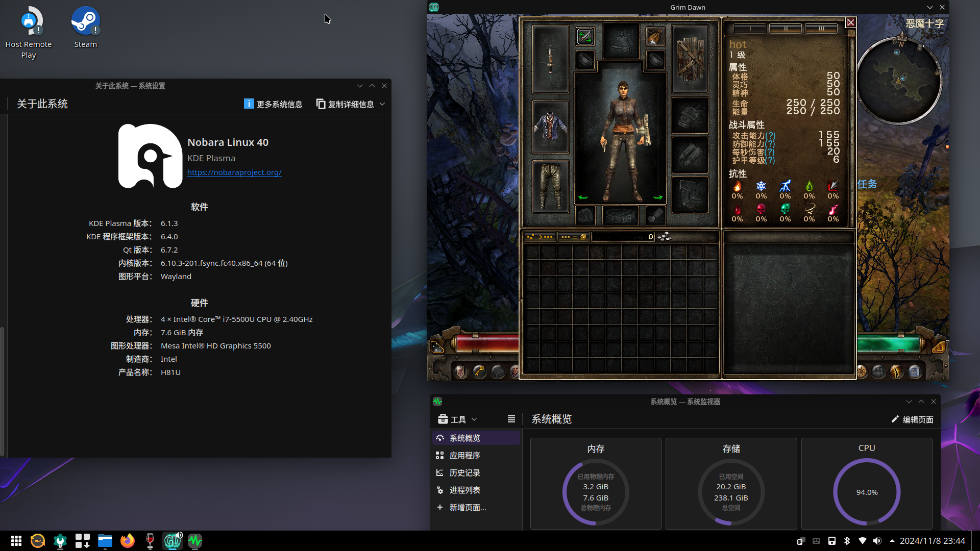Screen dimensions: 980x551
Task: Click 新增页面 in System Monitor sidebar
Action: (476, 507)
